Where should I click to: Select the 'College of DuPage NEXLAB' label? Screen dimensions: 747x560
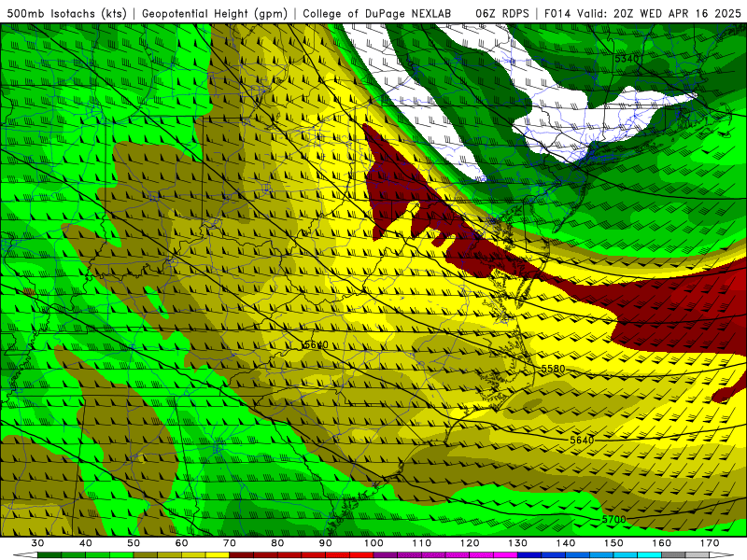pos(377,13)
